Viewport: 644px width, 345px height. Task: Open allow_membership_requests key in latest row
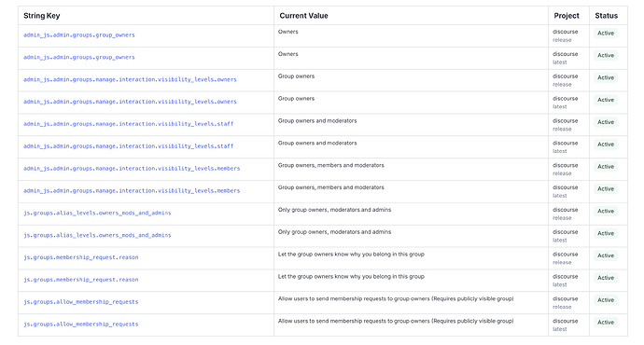(81, 324)
